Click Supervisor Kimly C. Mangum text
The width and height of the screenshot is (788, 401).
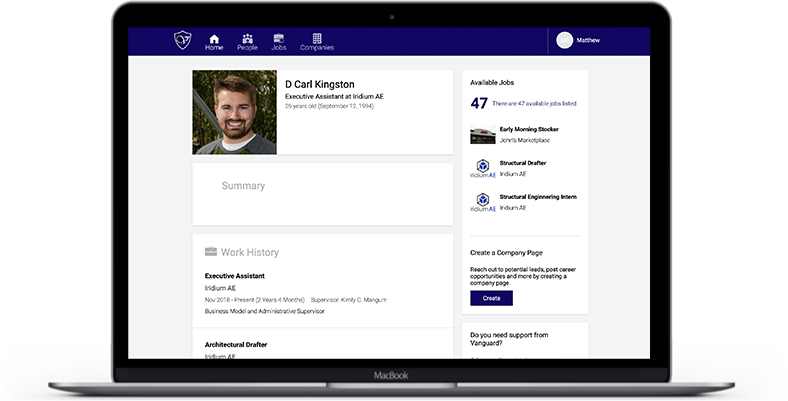point(349,300)
